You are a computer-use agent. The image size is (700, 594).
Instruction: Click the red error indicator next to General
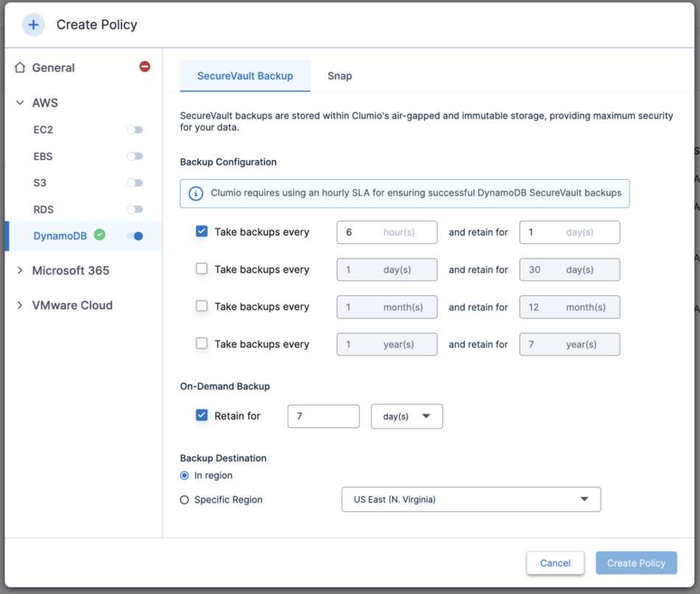pos(144,66)
